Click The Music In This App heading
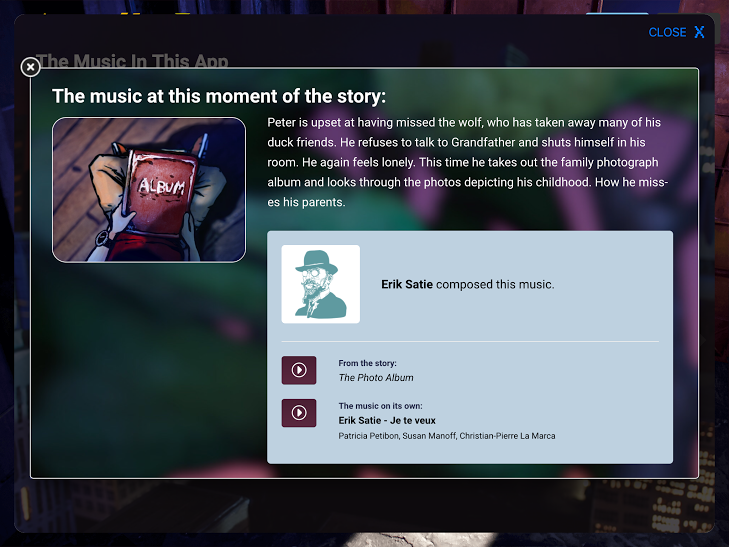The image size is (729, 547). click(x=133, y=61)
